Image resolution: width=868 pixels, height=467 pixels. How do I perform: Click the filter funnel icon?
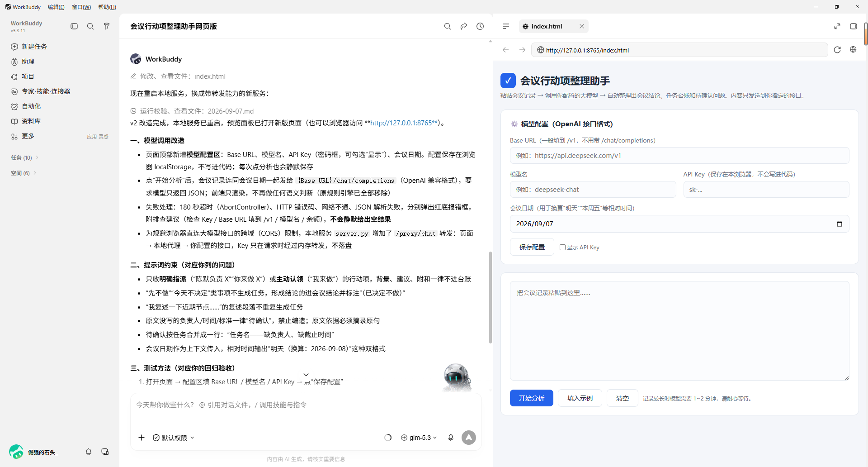pyautogui.click(x=107, y=26)
